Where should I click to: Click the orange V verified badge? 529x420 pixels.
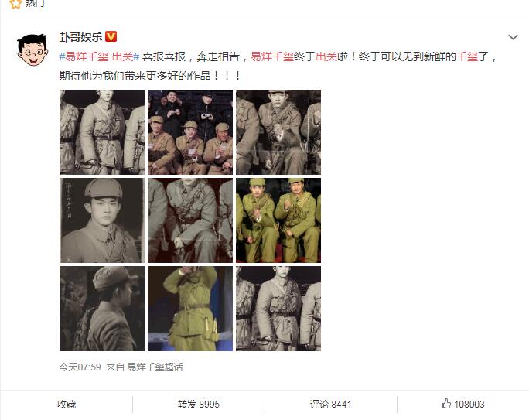point(111,36)
